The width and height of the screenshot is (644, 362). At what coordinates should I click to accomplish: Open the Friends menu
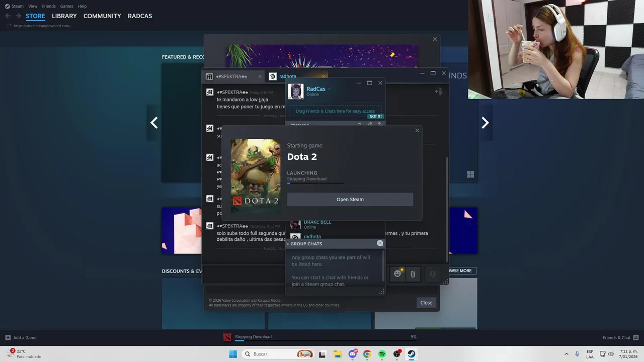(x=49, y=6)
